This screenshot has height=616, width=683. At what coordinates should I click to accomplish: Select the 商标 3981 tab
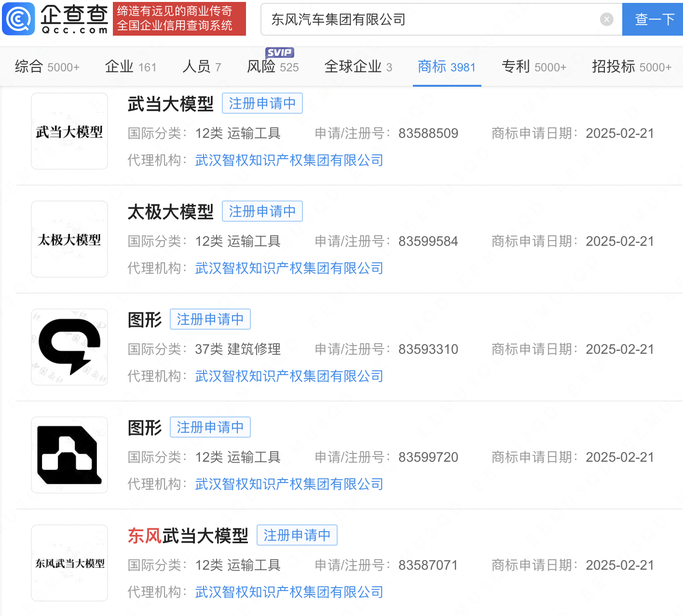(x=447, y=67)
